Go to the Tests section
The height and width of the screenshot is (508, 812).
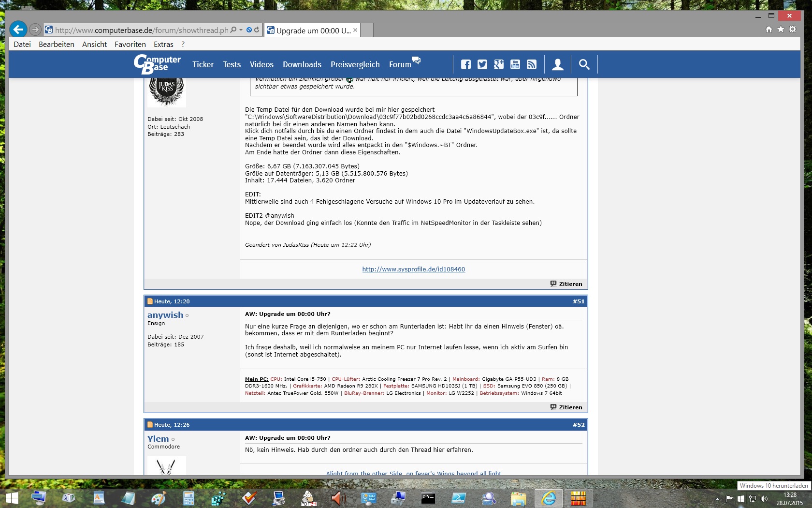232,64
